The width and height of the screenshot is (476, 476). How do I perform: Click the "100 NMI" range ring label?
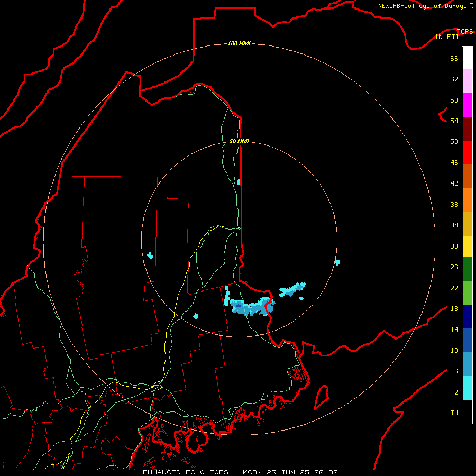pyautogui.click(x=239, y=43)
